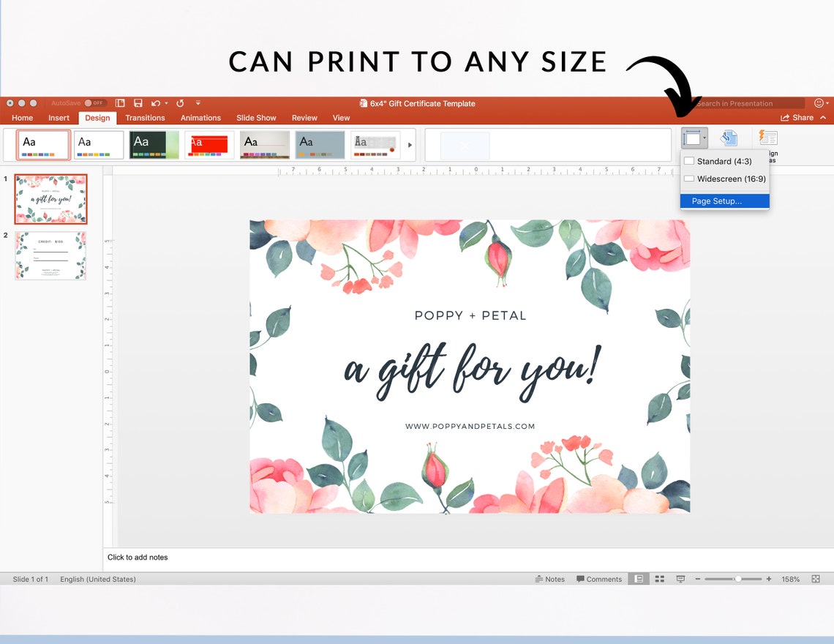Click the Undo arrow icon
The height and width of the screenshot is (644, 834).
(154, 103)
